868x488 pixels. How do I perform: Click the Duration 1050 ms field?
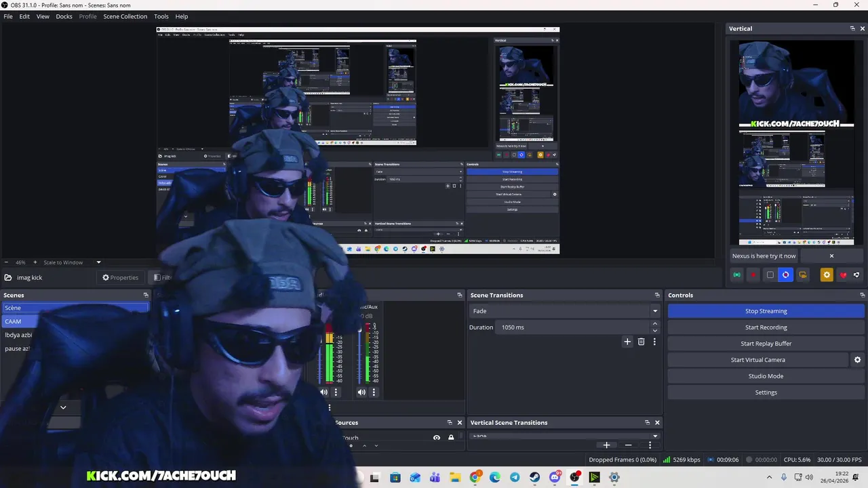coord(574,327)
